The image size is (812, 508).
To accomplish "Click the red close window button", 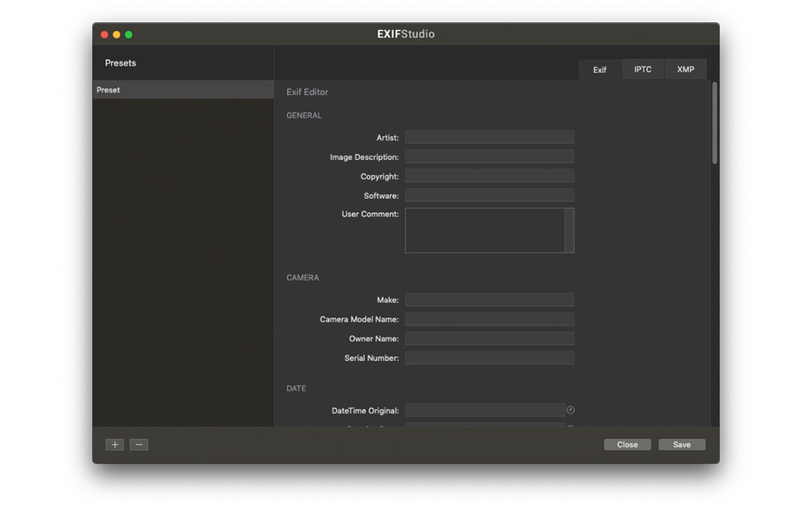I will (x=104, y=34).
